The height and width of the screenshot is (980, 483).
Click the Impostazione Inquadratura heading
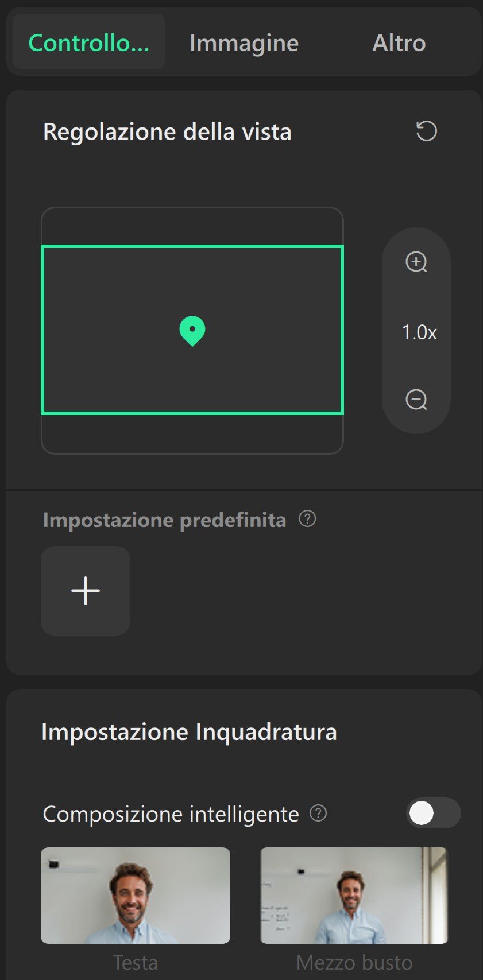click(189, 733)
